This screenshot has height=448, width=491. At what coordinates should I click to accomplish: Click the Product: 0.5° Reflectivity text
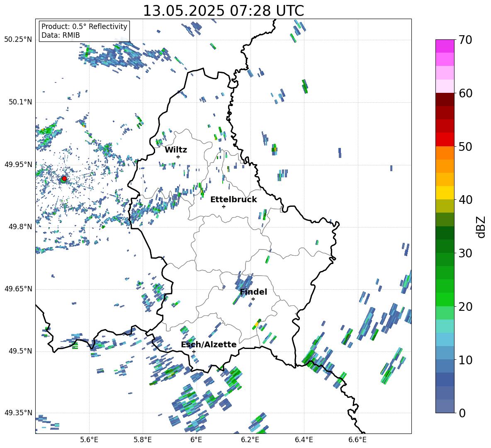(84, 26)
